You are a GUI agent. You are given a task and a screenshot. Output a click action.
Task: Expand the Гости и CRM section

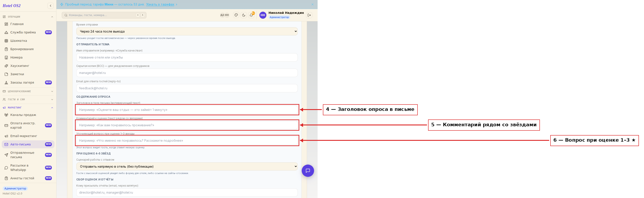click(x=28, y=99)
